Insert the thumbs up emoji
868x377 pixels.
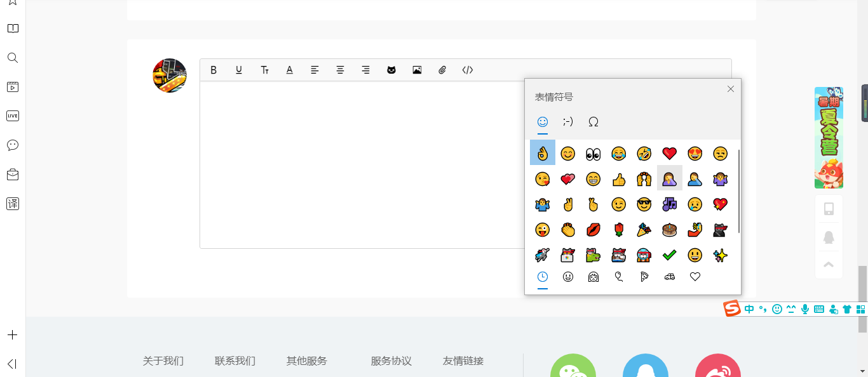[619, 179]
